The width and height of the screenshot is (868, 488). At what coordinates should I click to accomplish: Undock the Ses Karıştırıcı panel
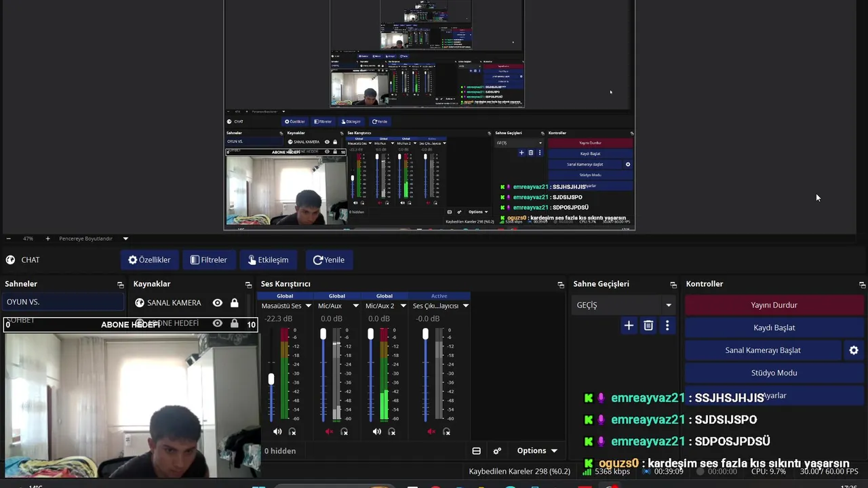click(x=561, y=285)
